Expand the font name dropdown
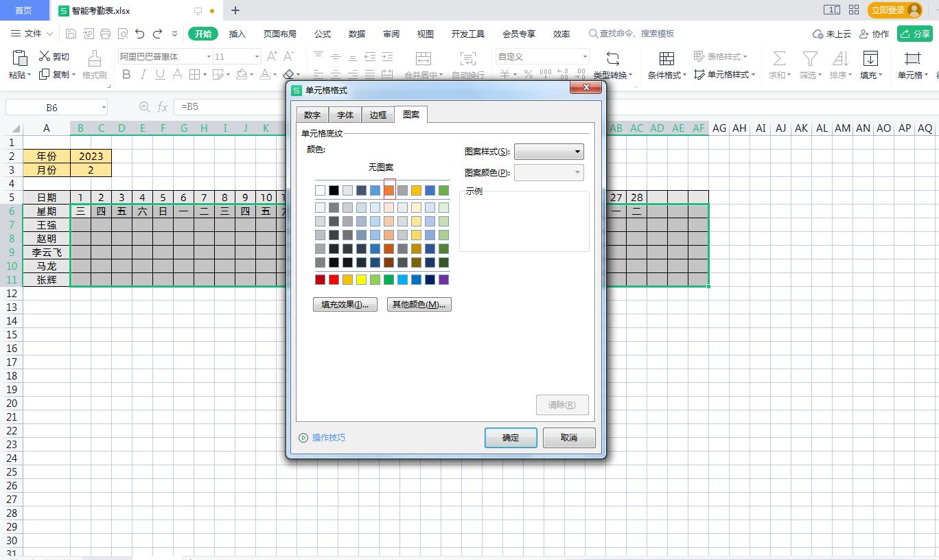Viewport: 939px width, 560px height. [209, 56]
